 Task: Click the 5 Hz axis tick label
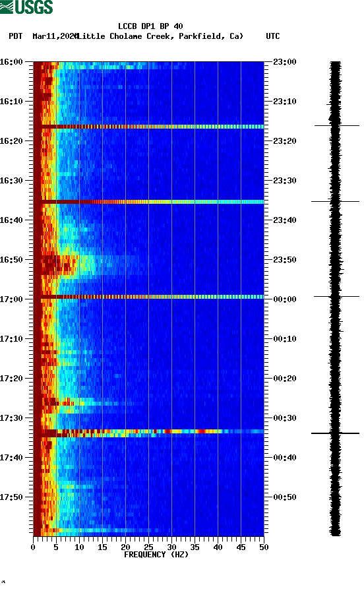click(56, 547)
